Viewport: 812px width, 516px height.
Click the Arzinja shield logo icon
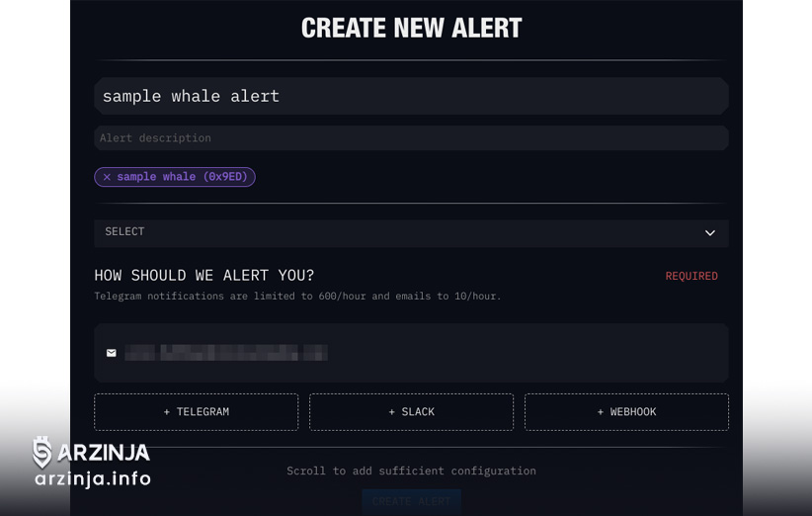[x=42, y=453]
